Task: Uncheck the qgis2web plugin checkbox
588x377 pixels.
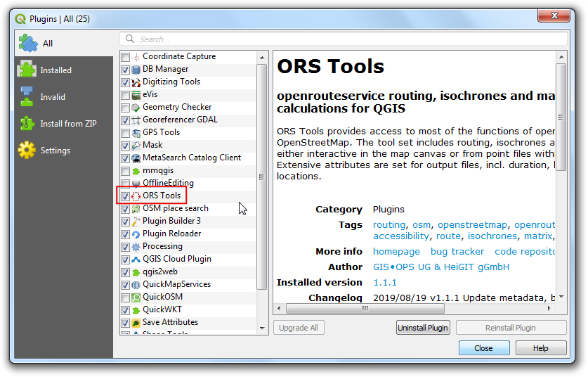Action: (125, 271)
